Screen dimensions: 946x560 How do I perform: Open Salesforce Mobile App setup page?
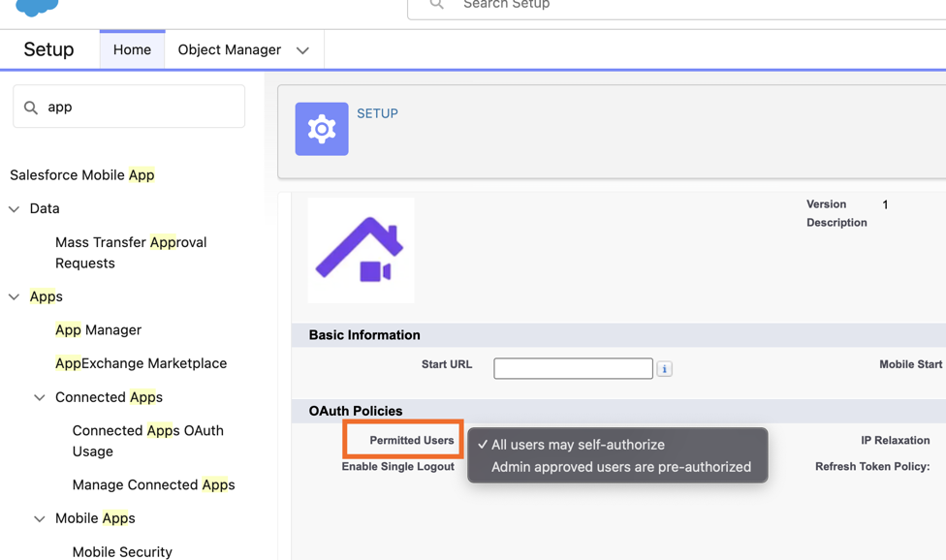click(x=82, y=174)
